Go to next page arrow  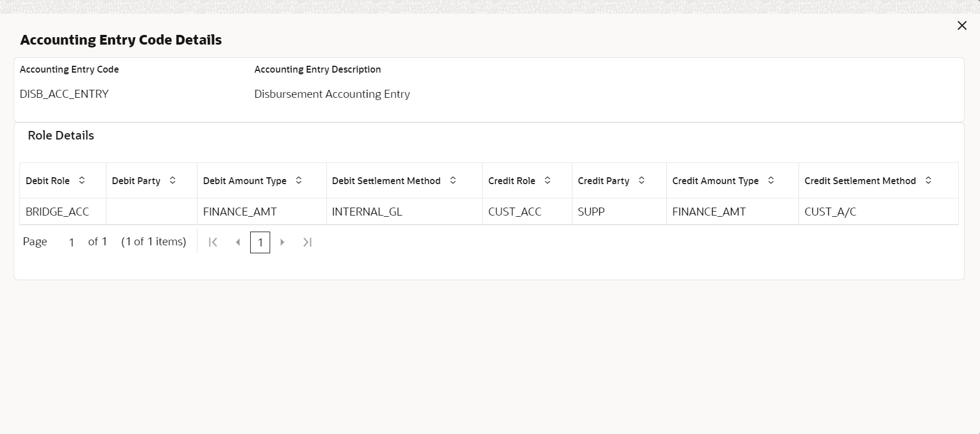pos(282,242)
